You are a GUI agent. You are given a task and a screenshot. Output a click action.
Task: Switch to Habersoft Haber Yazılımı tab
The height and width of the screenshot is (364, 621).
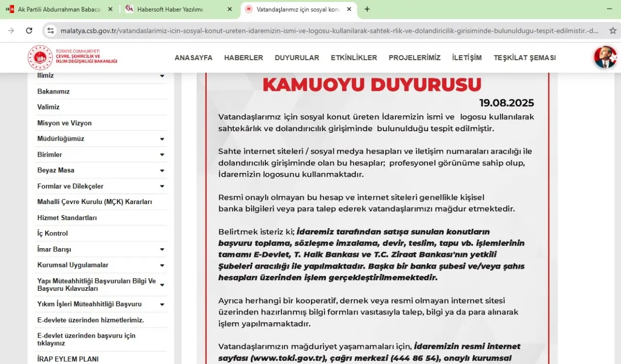pos(179,9)
